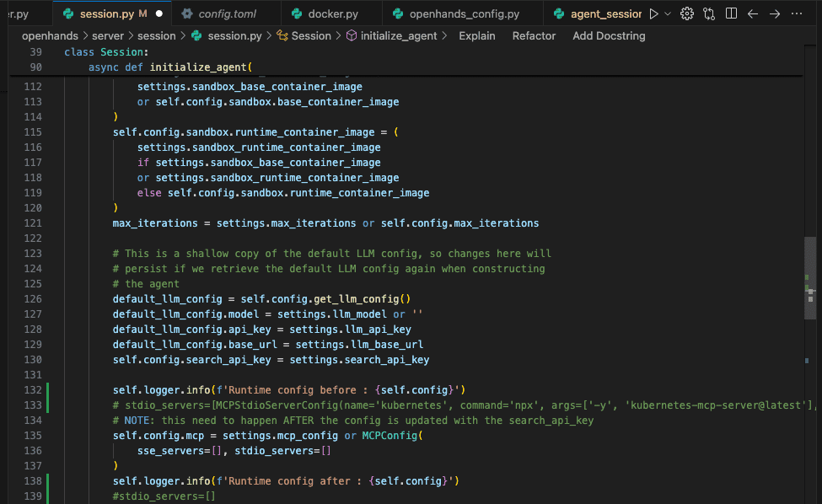The width and height of the screenshot is (822, 504).
Task: Click the Add Docstring action link
Action: pos(609,36)
